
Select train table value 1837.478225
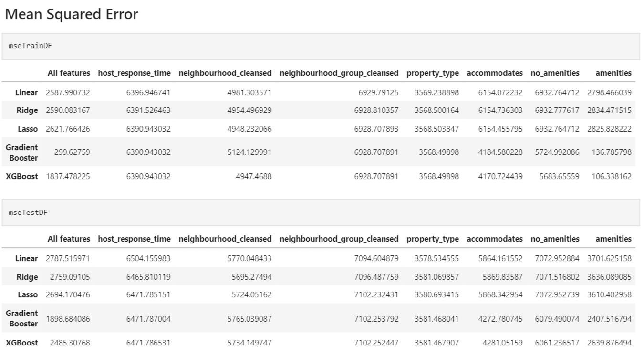[68, 176]
